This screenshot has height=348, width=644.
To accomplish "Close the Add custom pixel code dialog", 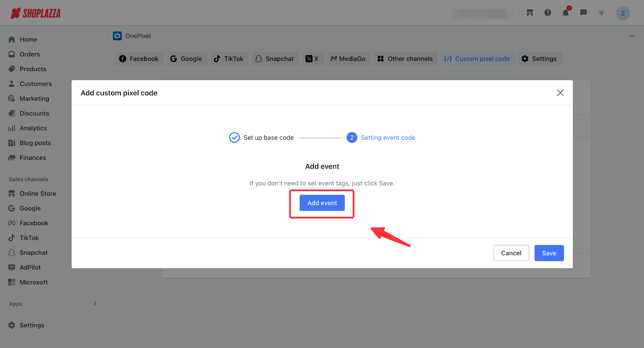I will pos(560,93).
